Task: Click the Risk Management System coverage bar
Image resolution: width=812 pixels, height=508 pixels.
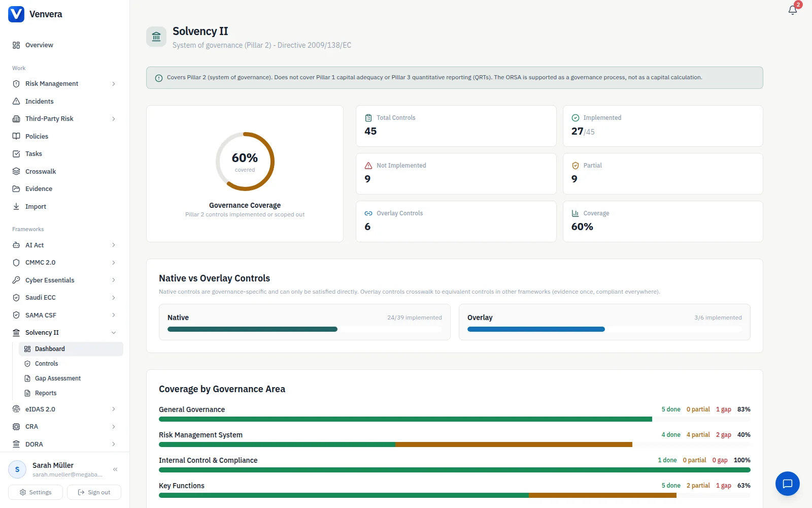Action: pyautogui.click(x=455, y=444)
